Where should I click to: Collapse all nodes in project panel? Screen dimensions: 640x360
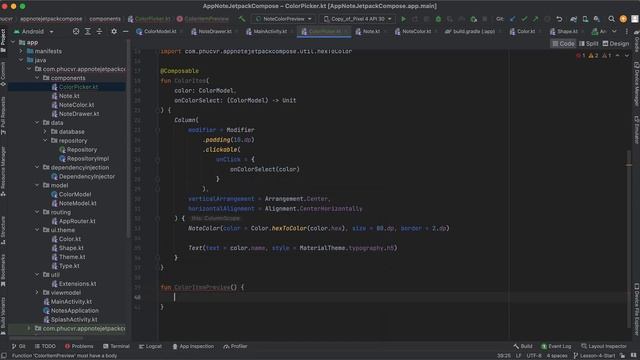click(99, 31)
